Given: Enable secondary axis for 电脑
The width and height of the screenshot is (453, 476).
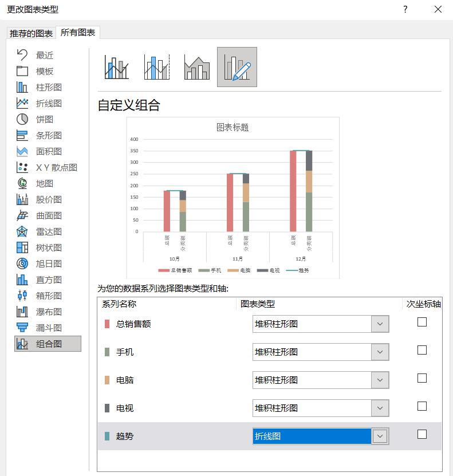Looking at the screenshot, I should pyautogui.click(x=422, y=378).
